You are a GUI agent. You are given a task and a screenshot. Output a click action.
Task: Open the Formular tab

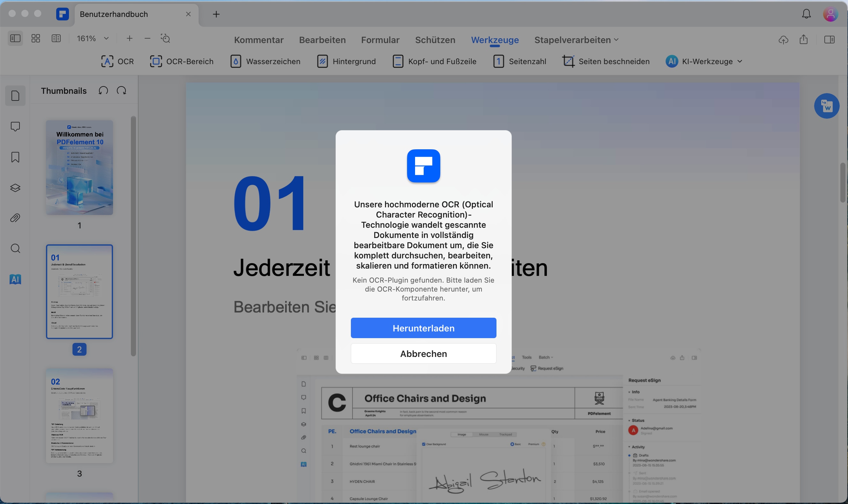click(380, 40)
